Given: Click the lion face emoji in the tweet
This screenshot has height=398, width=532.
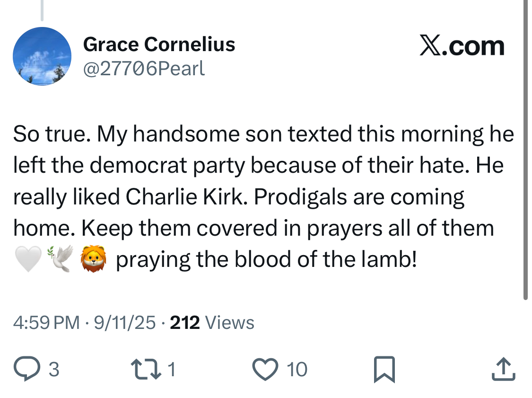Looking at the screenshot, I should 93,260.
